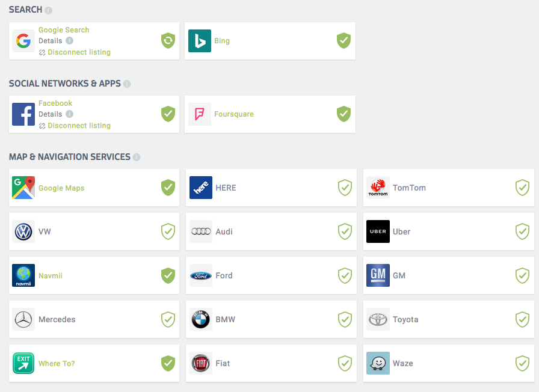Click the Toyota logo icon
539x392 pixels.
coord(378,319)
